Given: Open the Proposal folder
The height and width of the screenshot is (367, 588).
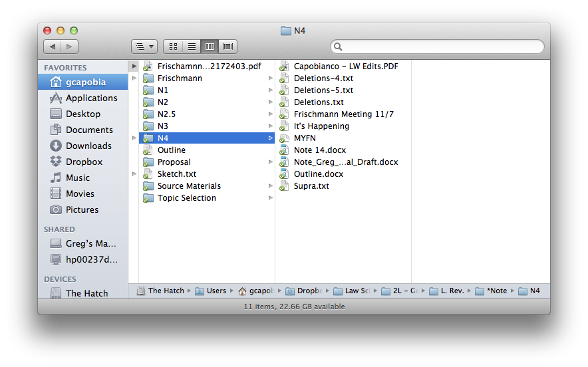Looking at the screenshot, I should [207, 162].
